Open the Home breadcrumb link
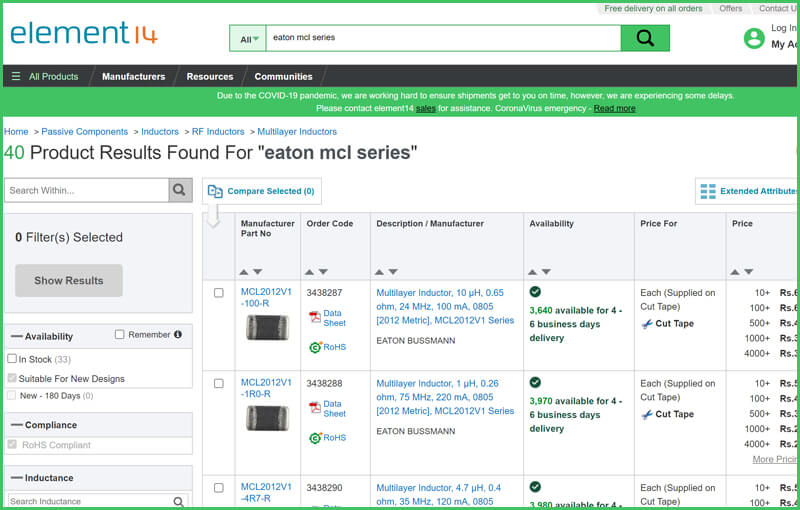Screen dimensions: 800x510 click(x=16, y=132)
